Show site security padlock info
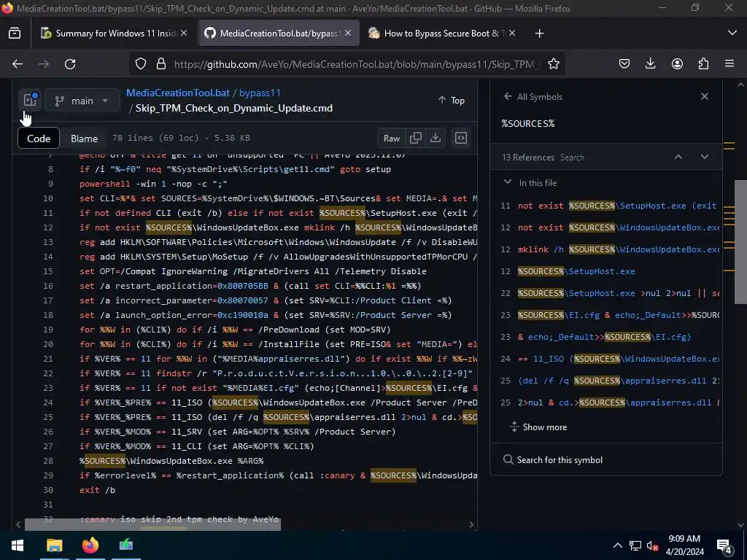This screenshot has height=560, width=747. point(161,64)
